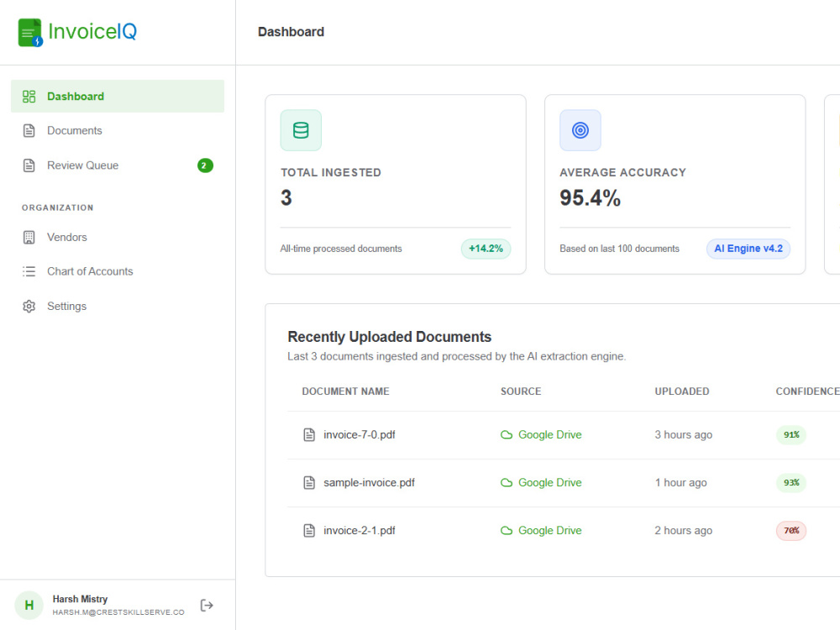Click the green H user avatar
840x630 pixels.
(29, 606)
